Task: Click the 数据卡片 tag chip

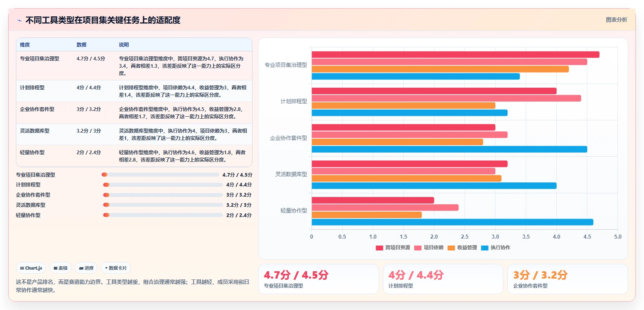Action: pos(116,268)
